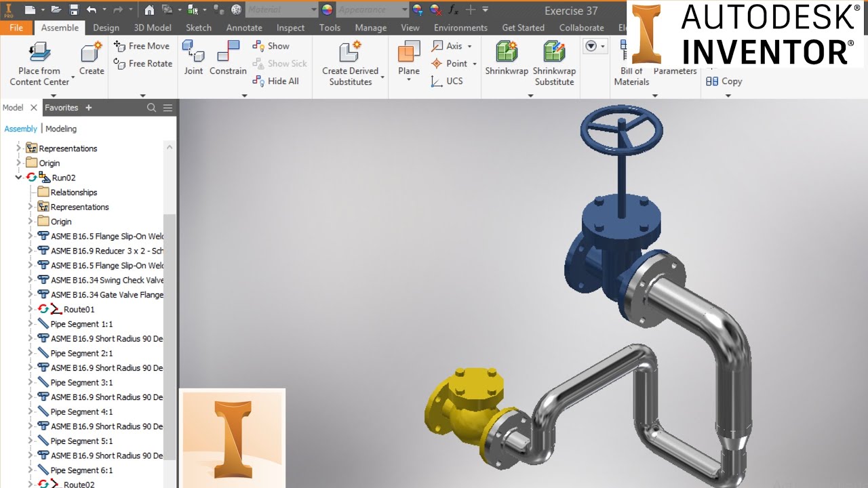Click the Save icon in quick access toolbar
The image size is (868, 488).
point(74,10)
